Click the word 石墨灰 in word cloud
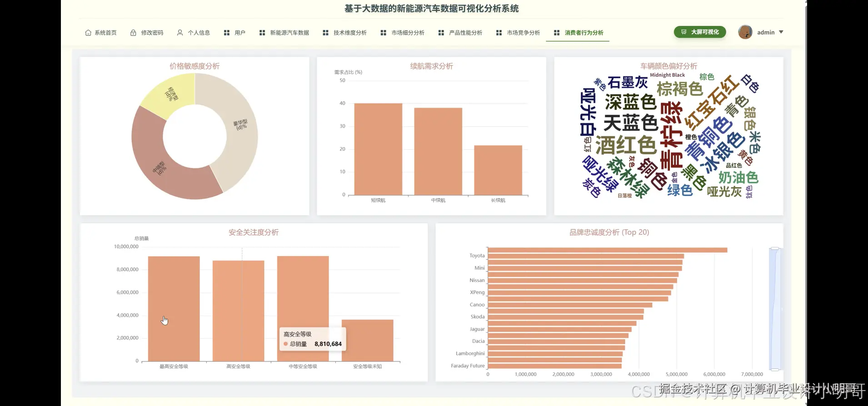The width and height of the screenshot is (868, 406). tap(628, 82)
